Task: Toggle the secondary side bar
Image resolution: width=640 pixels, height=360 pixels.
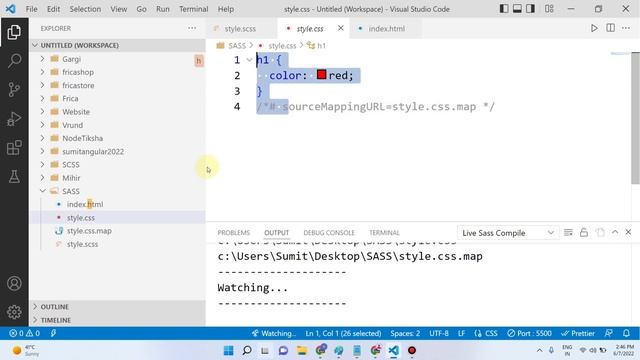Action: click(x=530, y=9)
